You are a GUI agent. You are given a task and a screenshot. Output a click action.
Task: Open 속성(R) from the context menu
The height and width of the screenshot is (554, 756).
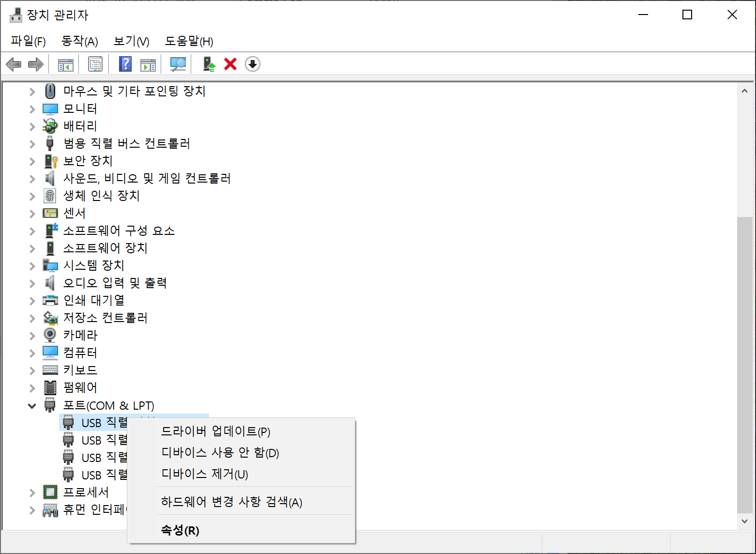[x=180, y=530]
